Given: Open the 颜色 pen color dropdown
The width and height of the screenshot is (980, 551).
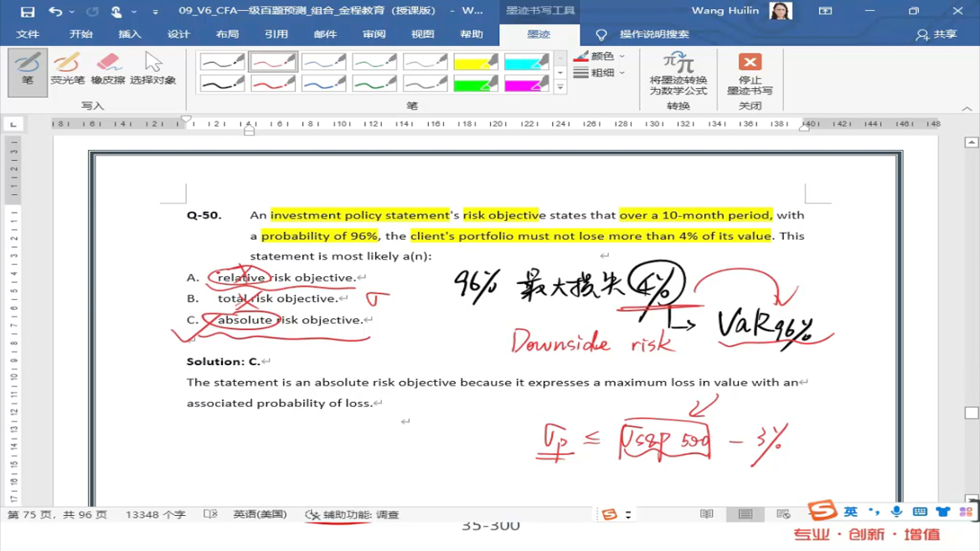Looking at the screenshot, I should 599,55.
